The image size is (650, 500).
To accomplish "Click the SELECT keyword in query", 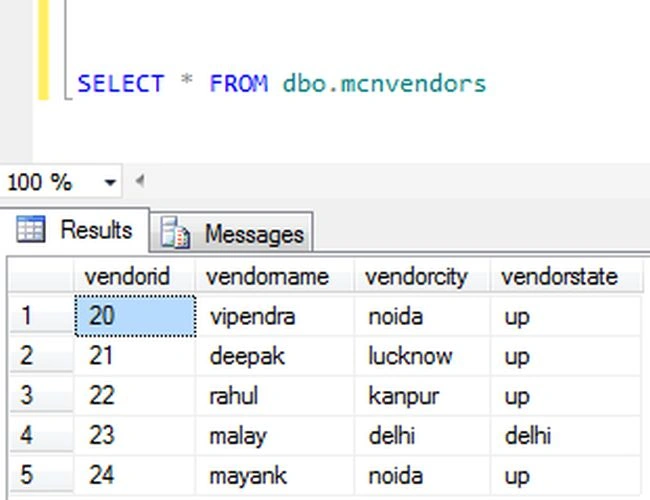I will point(121,83).
